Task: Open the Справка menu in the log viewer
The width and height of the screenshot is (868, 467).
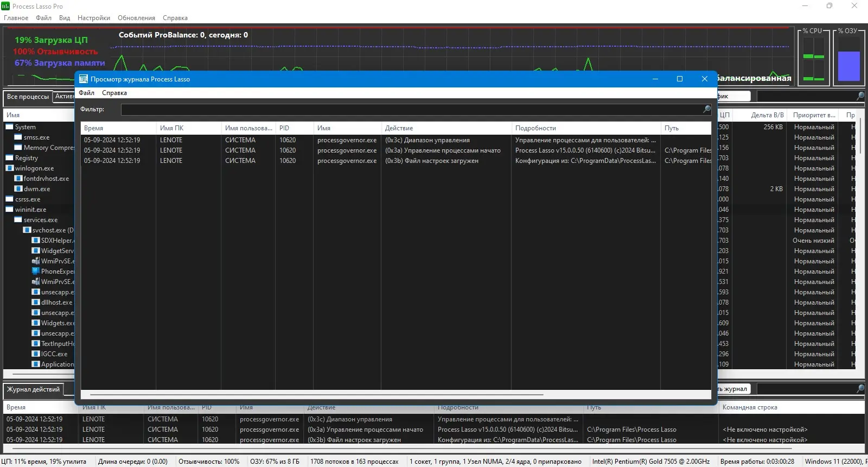Action: (x=114, y=93)
